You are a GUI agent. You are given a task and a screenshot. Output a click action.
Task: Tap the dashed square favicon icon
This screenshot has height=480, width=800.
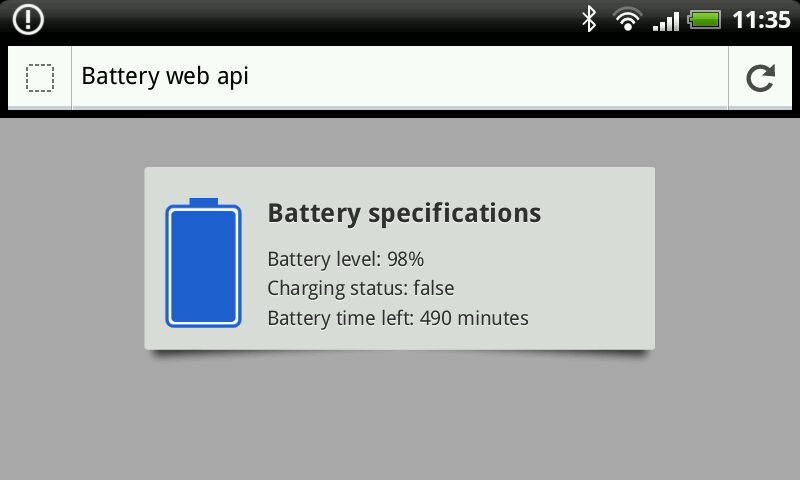pos(40,78)
